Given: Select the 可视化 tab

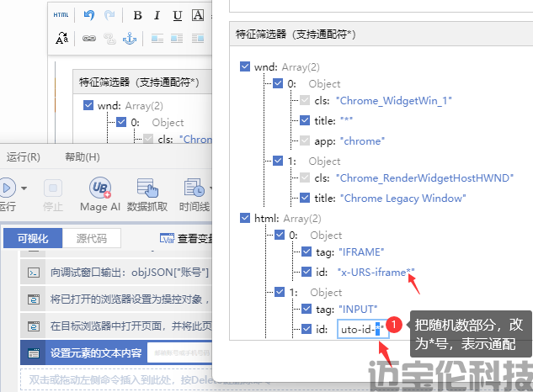Looking at the screenshot, I should (34, 238).
